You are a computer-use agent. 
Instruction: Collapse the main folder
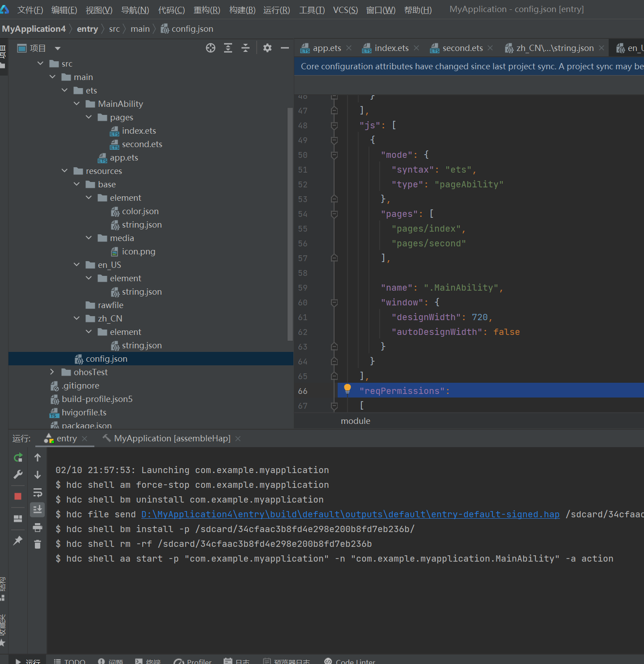[53, 77]
